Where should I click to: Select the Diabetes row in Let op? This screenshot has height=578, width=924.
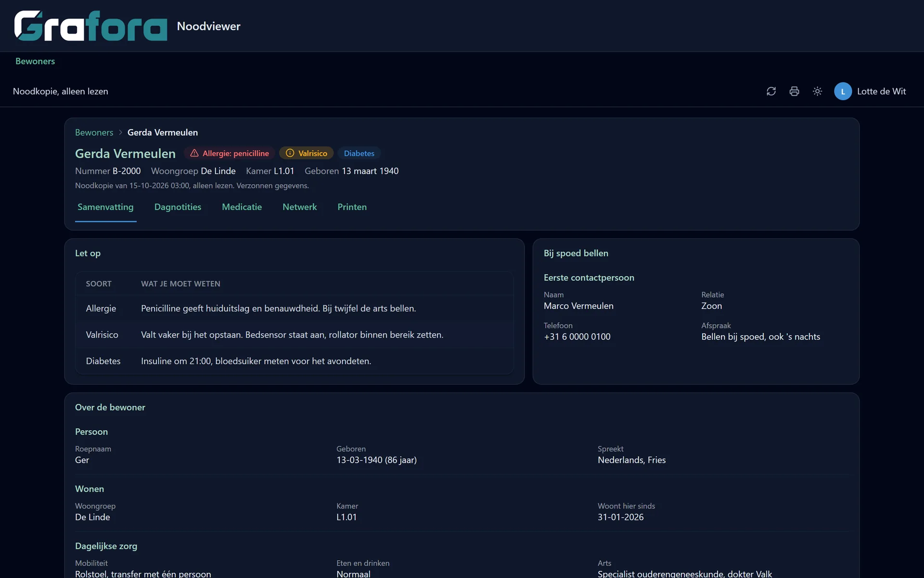click(294, 361)
